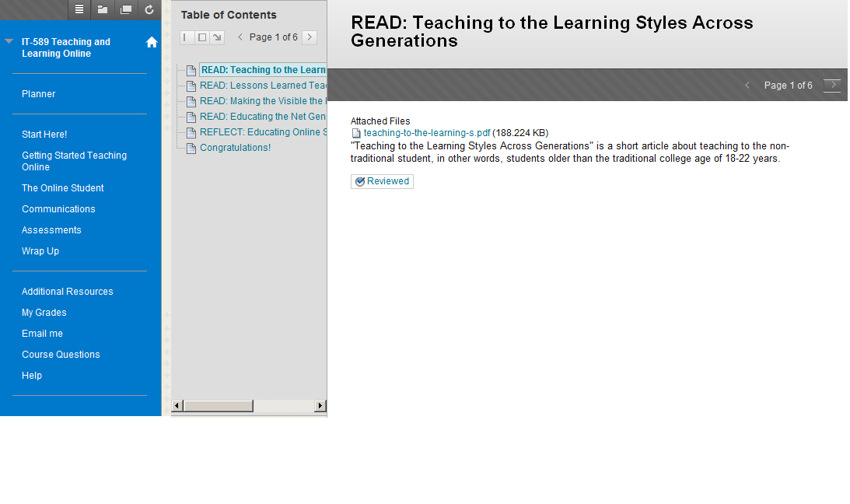This screenshot has height=504, width=850.
Task: Collapse the IT-589 course menu chevron
Action: point(8,41)
